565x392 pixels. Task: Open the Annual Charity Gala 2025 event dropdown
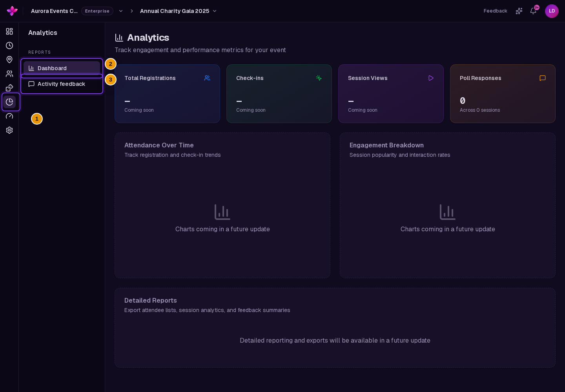(179, 11)
